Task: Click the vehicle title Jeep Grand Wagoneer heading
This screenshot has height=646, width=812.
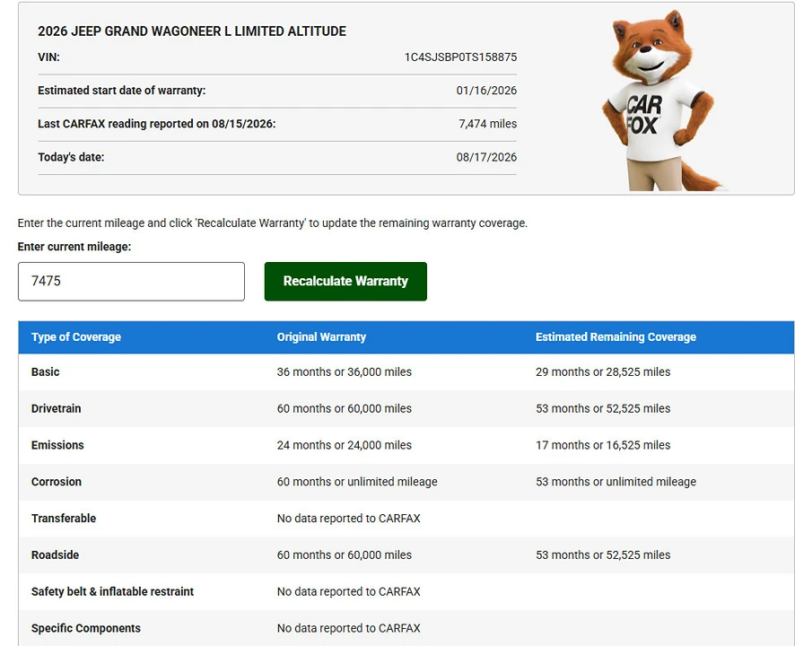Action: [x=192, y=31]
